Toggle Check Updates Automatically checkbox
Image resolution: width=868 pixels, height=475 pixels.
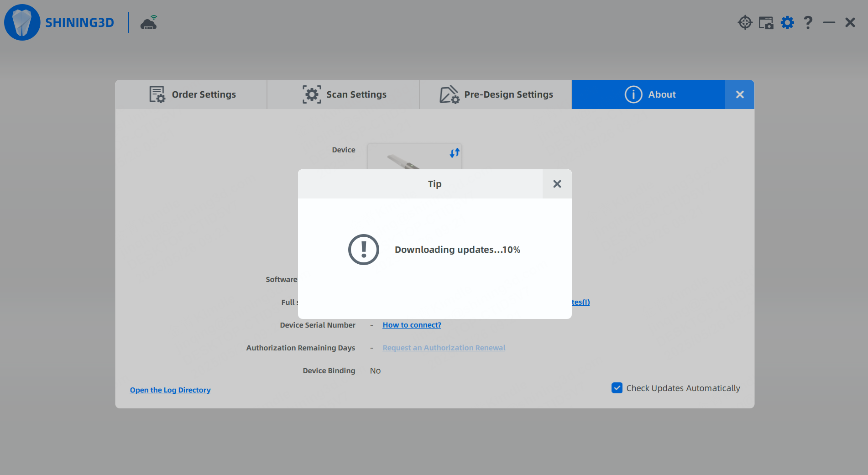tap(617, 388)
